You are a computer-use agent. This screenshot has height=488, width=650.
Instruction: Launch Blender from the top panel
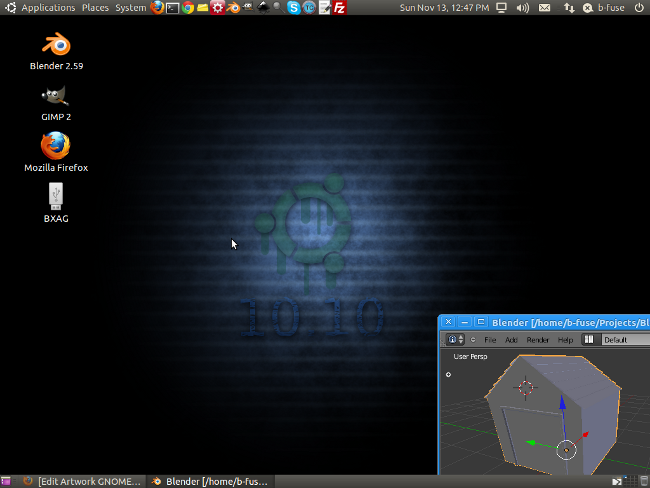pyautogui.click(x=233, y=7)
